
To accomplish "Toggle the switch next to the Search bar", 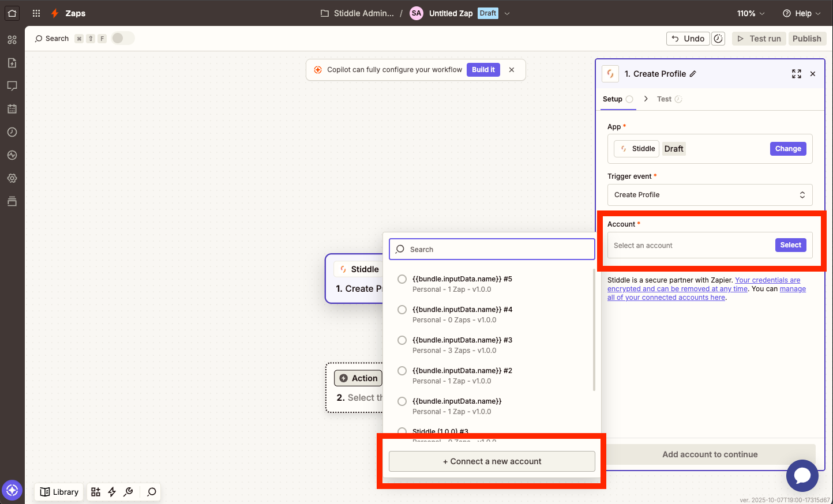I will 122,39.
